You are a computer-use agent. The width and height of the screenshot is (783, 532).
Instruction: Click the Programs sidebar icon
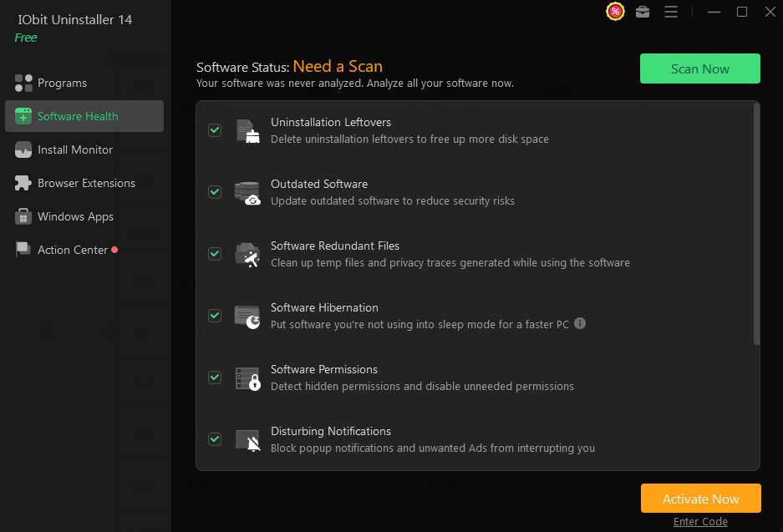coord(23,83)
